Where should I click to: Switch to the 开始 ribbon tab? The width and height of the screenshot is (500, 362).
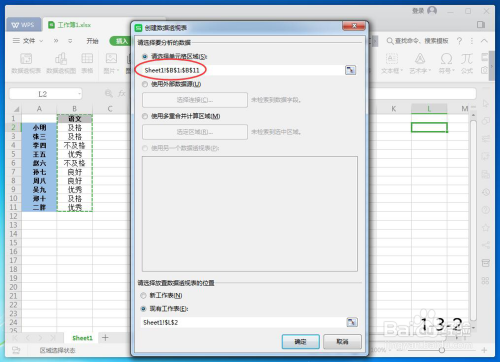(92, 41)
